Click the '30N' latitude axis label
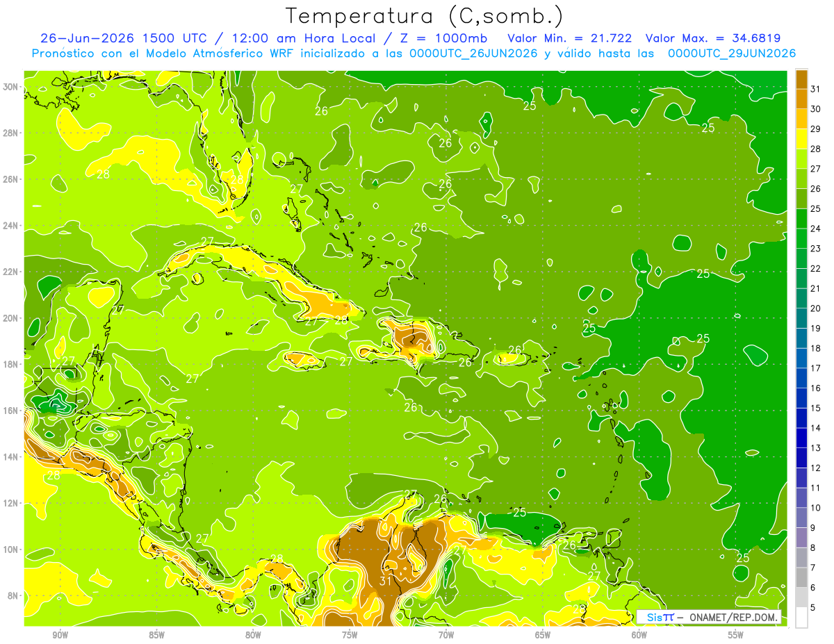This screenshot has height=644, width=834. pos(12,87)
